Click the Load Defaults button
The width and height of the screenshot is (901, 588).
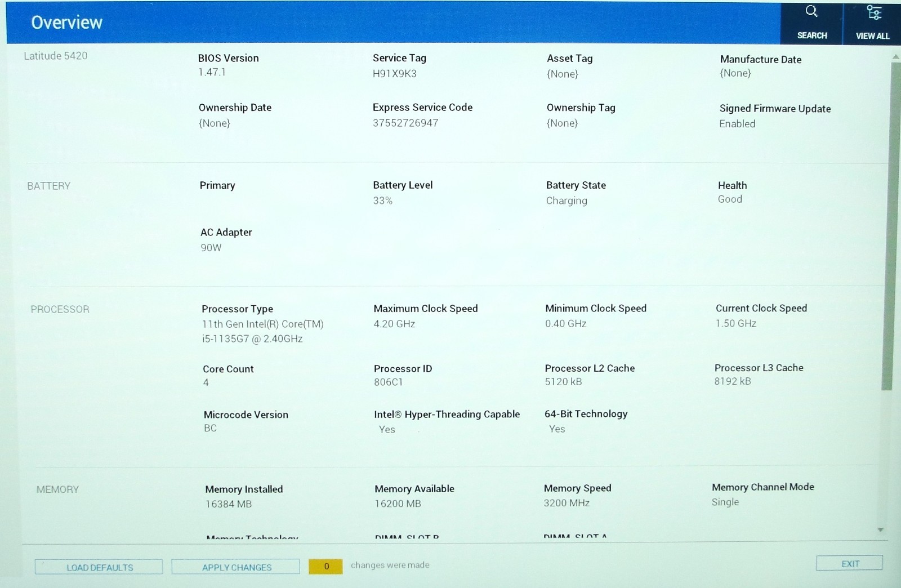[99, 567]
